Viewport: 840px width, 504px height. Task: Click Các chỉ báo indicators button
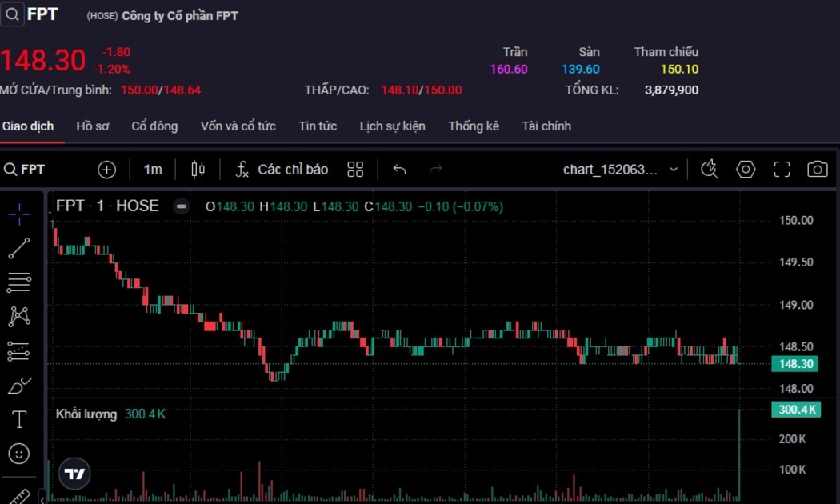pos(282,170)
